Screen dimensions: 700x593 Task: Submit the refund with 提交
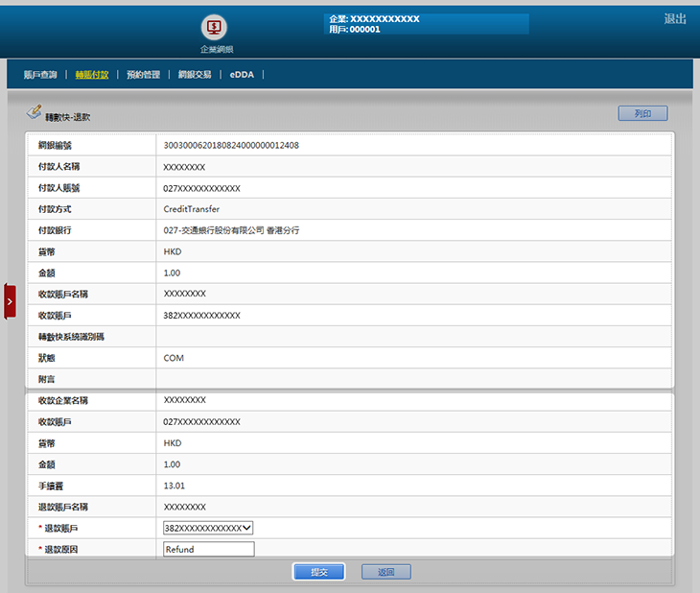point(319,572)
